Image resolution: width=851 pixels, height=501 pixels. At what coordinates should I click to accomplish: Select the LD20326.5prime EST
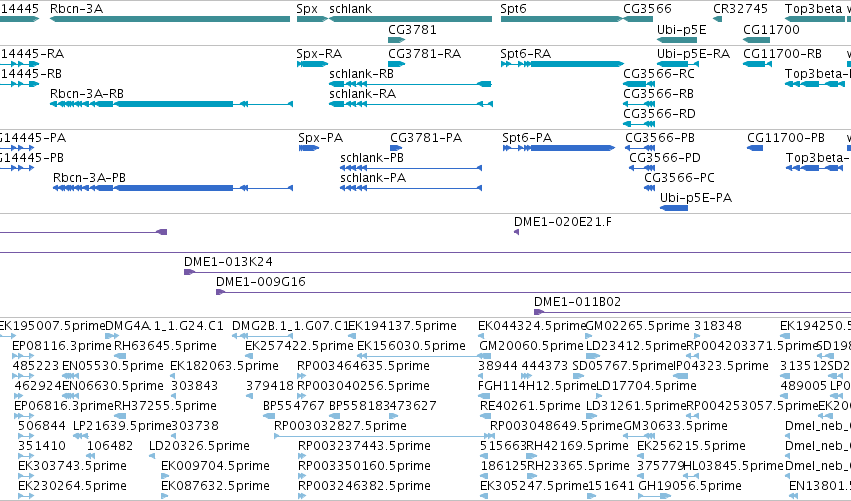tap(152, 456)
